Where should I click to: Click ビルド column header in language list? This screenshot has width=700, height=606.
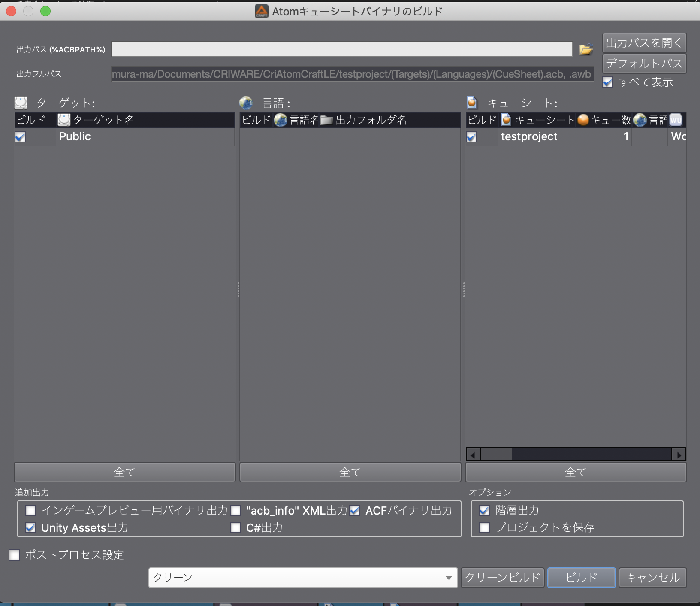pos(256,120)
